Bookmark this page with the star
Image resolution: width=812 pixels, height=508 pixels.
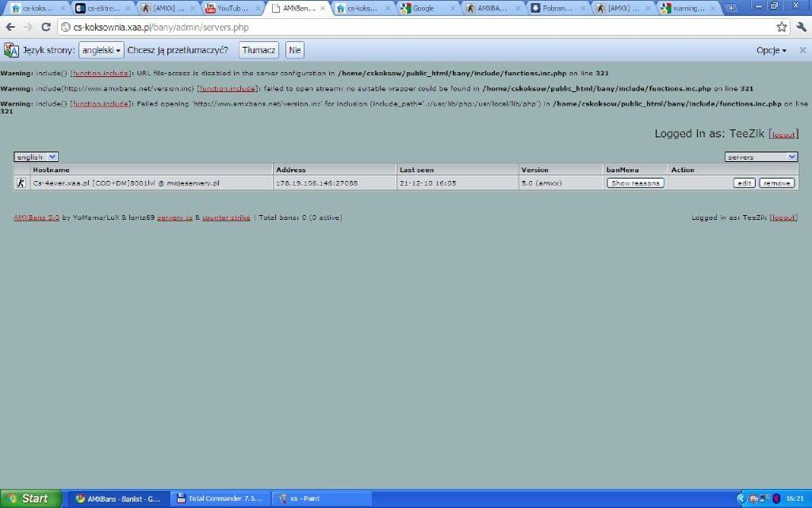tap(781, 27)
